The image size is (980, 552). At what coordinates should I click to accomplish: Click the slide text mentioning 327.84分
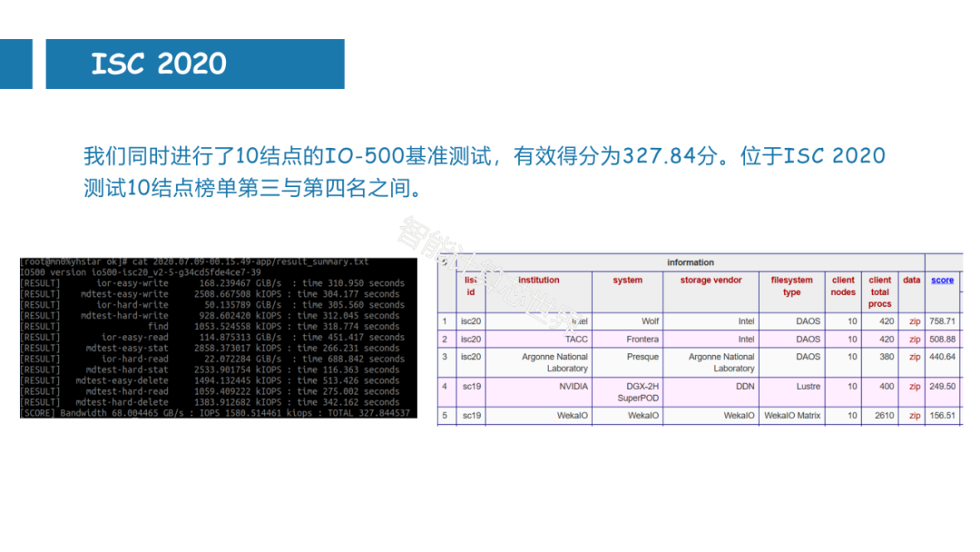[x=485, y=155]
